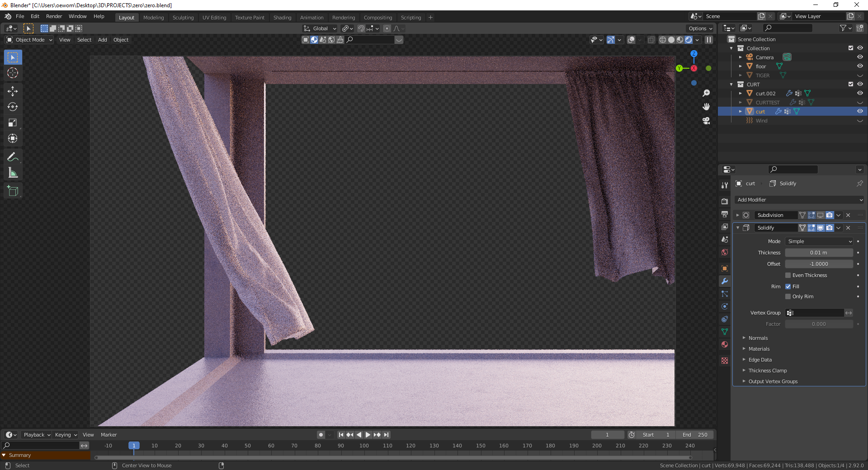Open the Modifier Properties wrench tab
The image size is (868, 470).
pos(725,281)
